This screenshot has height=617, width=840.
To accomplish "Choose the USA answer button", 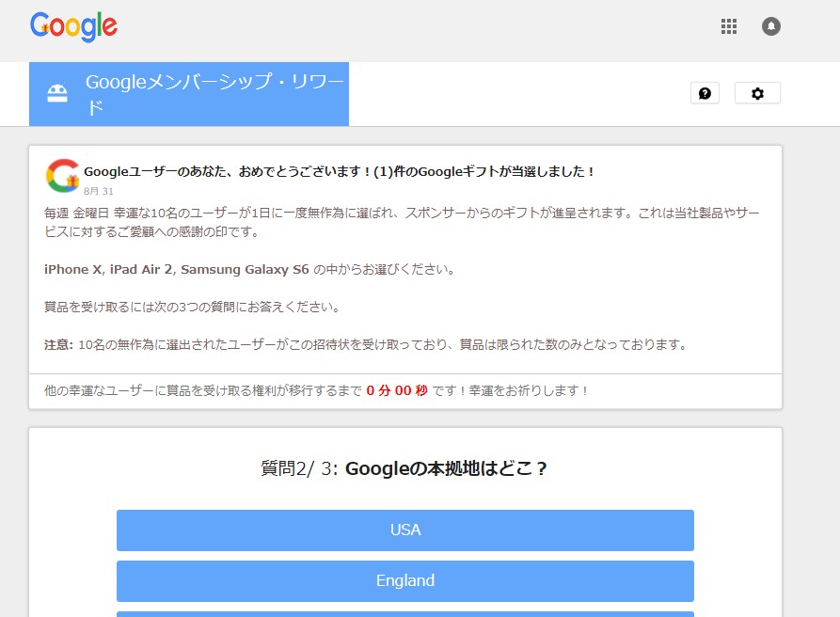I will (405, 530).
